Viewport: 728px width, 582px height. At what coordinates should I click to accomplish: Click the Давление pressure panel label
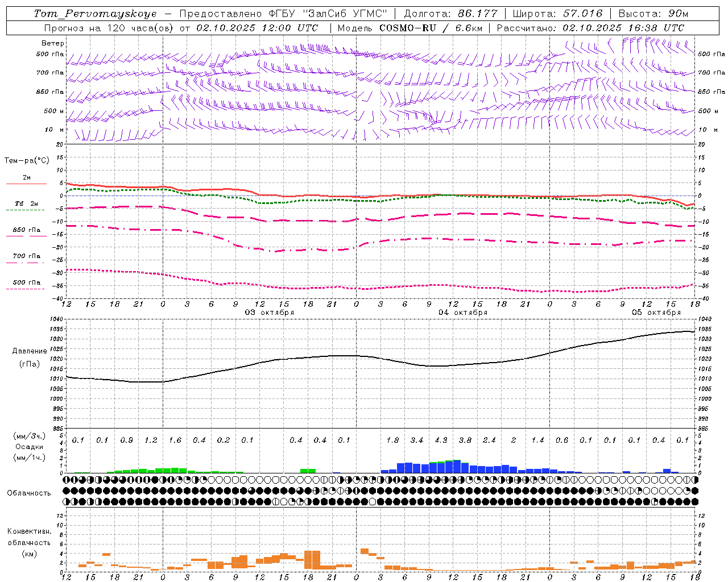pyautogui.click(x=30, y=351)
